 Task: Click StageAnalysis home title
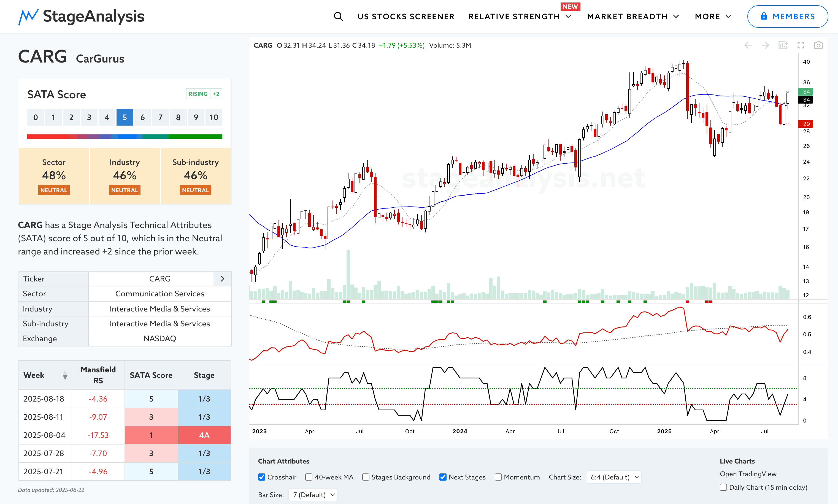[93, 17]
